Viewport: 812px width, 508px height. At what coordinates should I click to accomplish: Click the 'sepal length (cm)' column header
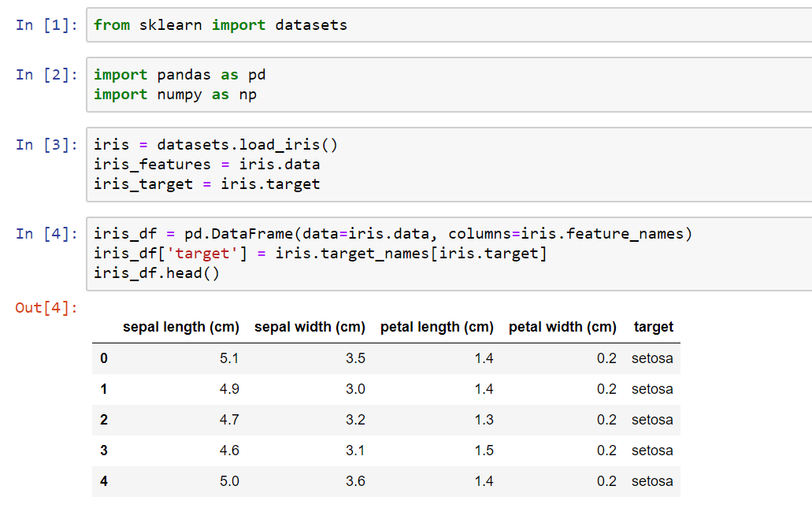180,327
